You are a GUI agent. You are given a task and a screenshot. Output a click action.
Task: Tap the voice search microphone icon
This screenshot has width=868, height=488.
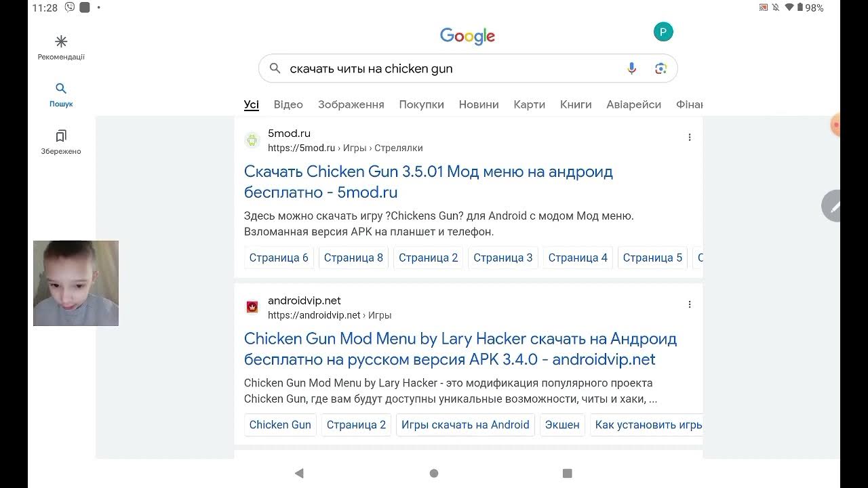point(631,68)
